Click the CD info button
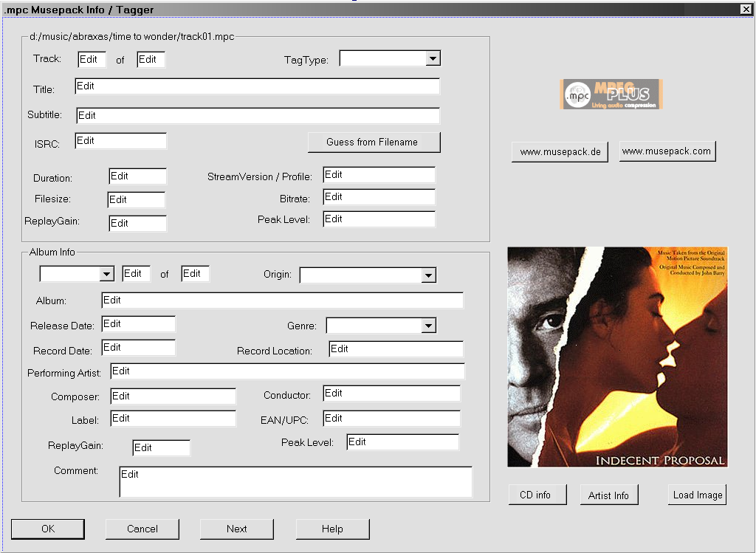 coord(537,495)
